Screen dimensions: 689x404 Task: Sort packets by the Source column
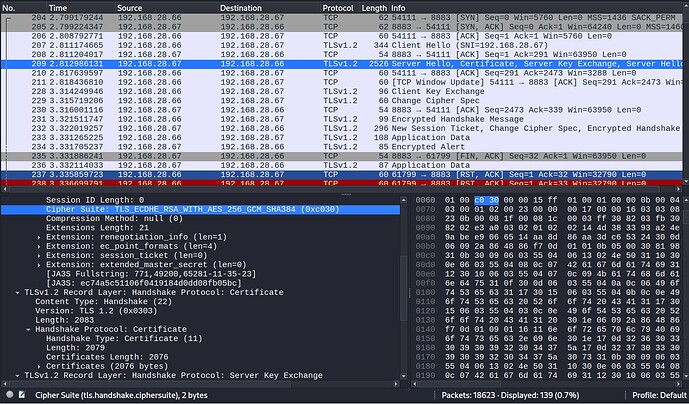pyautogui.click(x=167, y=8)
